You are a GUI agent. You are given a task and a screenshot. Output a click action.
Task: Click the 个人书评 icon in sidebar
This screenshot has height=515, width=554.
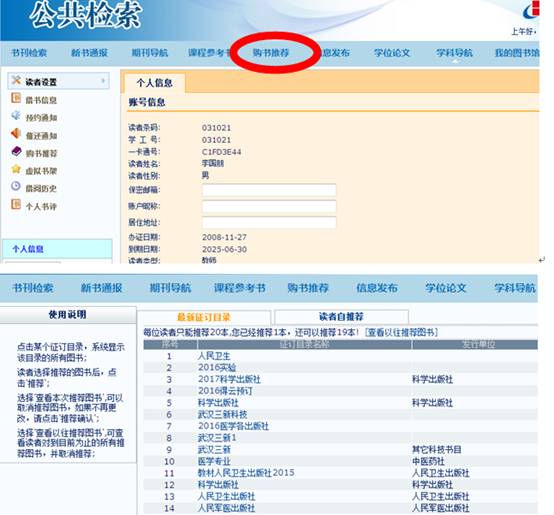coord(16,204)
